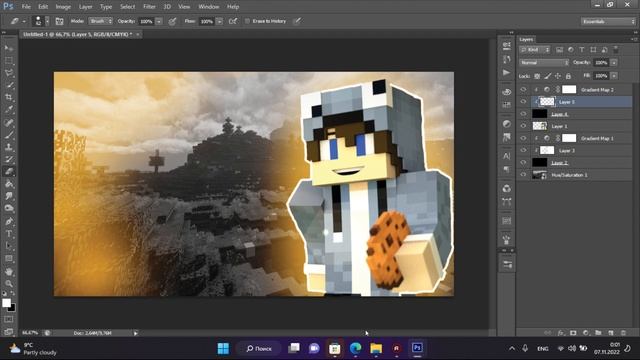Open the Flow slider arrow

pos(220,21)
